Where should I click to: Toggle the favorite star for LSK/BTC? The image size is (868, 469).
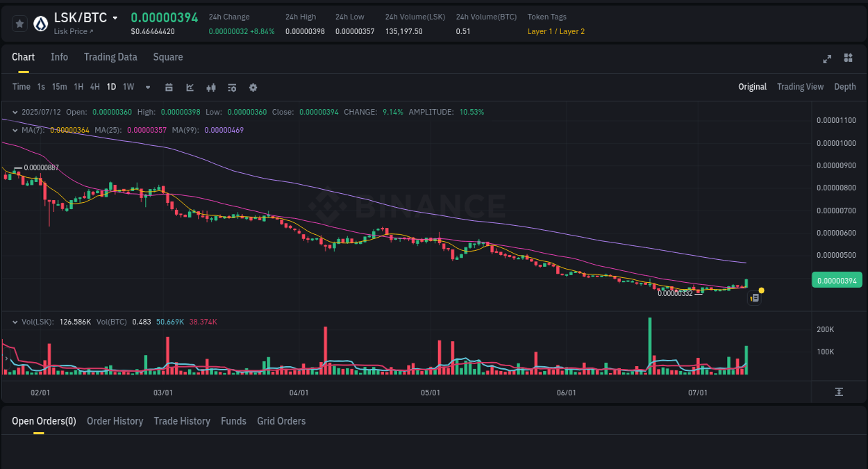(x=19, y=23)
